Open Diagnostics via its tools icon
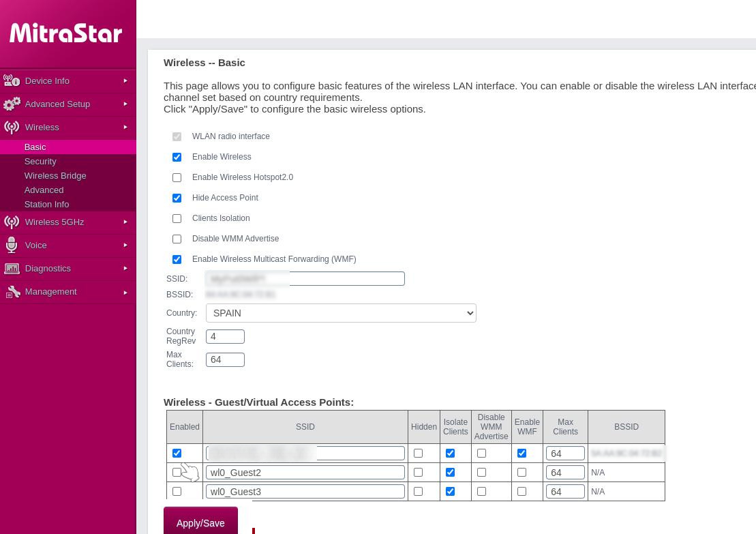 [12, 269]
